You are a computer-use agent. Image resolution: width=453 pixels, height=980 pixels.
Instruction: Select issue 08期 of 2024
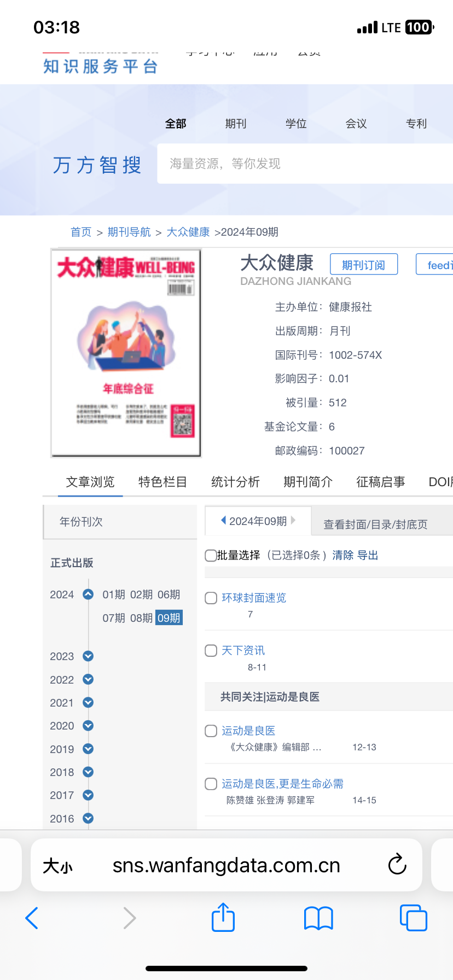click(x=141, y=618)
